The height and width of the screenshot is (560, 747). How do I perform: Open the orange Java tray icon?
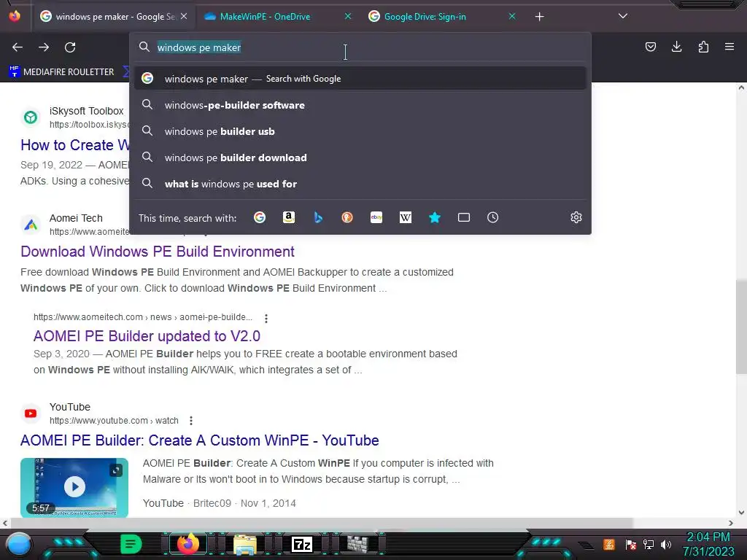pos(609,544)
